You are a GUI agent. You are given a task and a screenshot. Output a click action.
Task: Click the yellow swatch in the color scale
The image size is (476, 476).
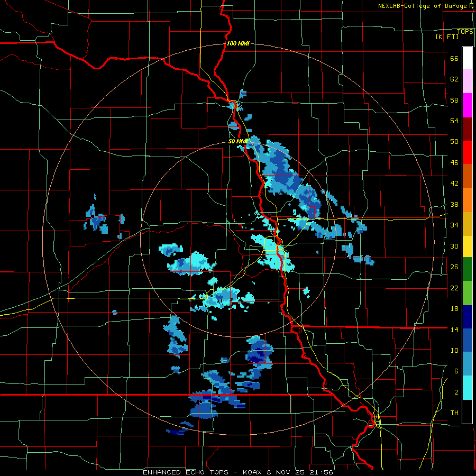coord(467,246)
